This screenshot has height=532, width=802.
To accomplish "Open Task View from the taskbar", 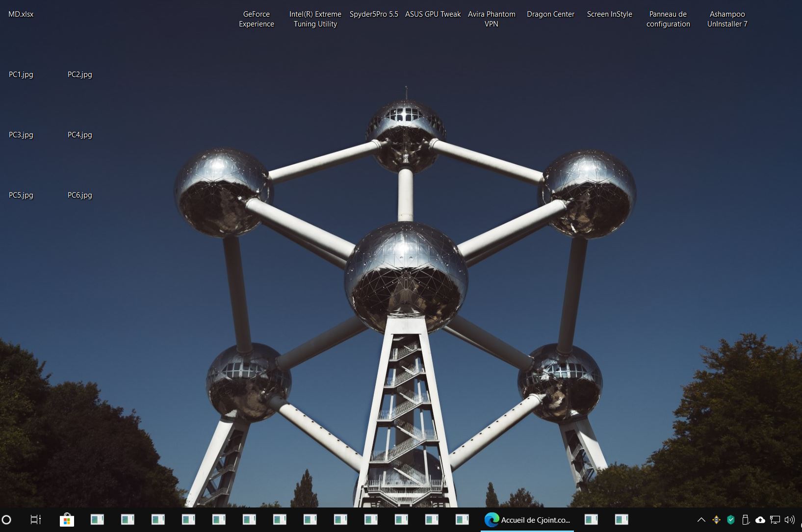I will coord(36,520).
